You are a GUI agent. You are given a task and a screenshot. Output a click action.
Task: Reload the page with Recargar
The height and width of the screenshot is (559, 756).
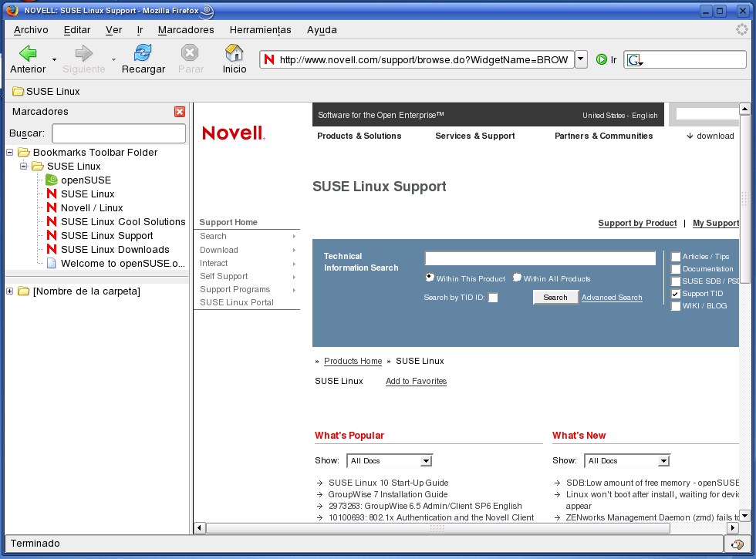(x=143, y=59)
